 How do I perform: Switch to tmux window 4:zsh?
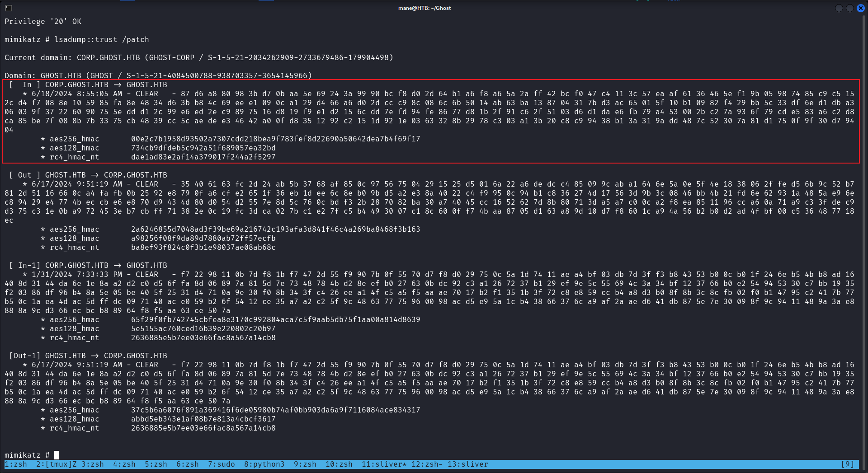[124, 464]
